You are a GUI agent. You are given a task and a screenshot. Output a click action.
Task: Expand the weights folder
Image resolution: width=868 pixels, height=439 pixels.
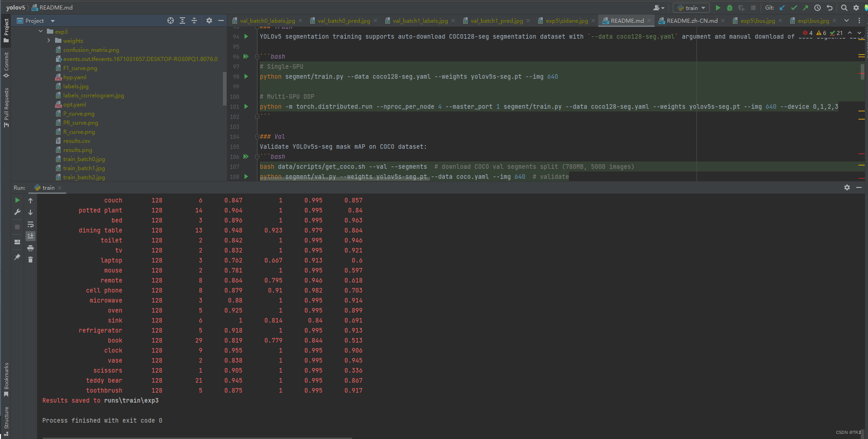49,40
